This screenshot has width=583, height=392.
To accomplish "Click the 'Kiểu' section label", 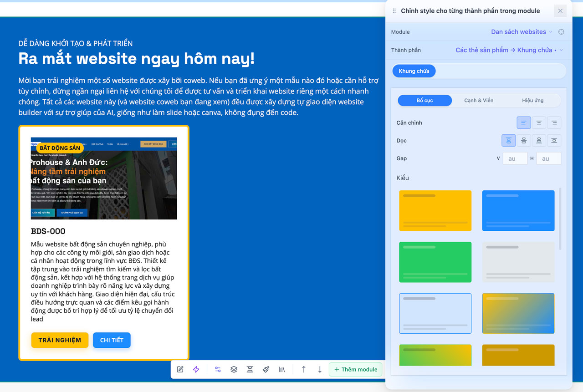I will point(403,178).
